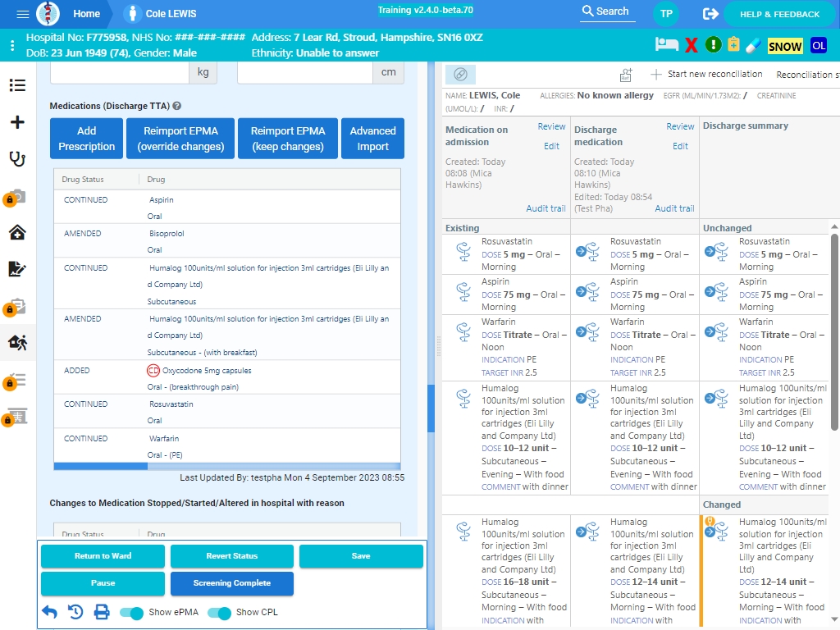Click the calendar reference icon in reconciliation toolbar
Image resolution: width=840 pixels, height=630 pixels.
click(626, 75)
